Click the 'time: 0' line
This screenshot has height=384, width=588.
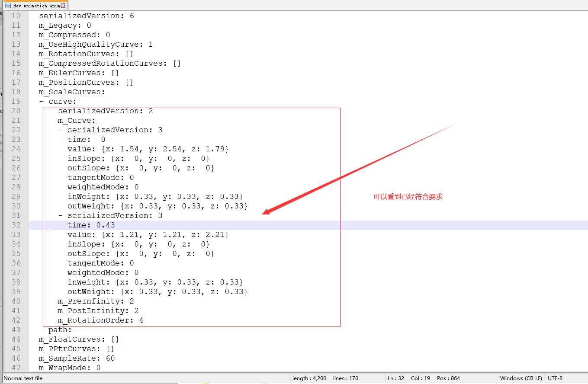click(87, 139)
